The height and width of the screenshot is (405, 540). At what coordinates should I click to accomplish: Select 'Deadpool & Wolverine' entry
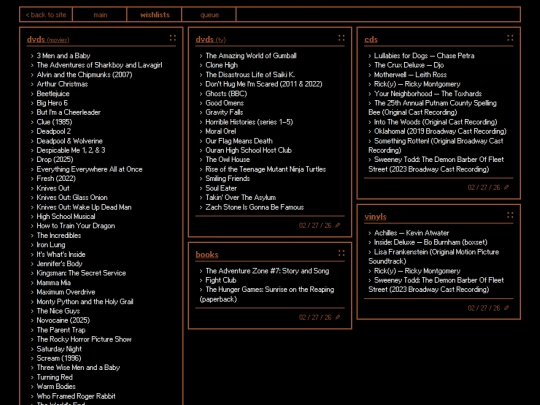coord(70,141)
